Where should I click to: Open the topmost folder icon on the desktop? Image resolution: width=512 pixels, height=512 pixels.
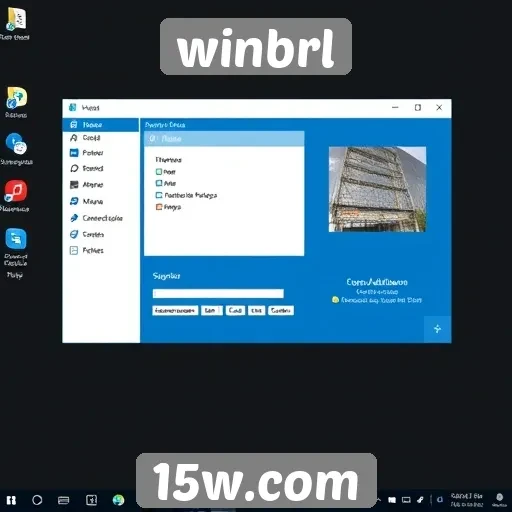16,19
